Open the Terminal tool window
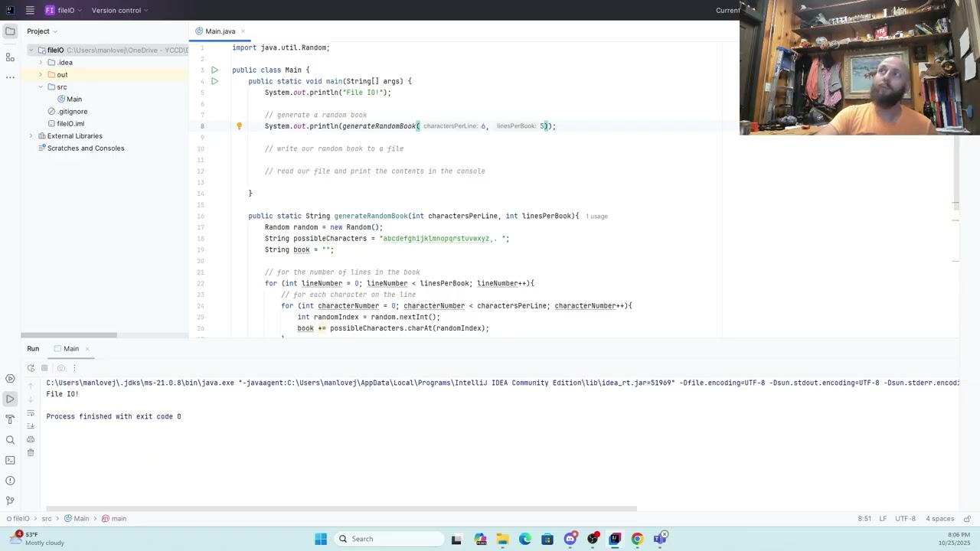The width and height of the screenshot is (980, 551). coord(10,460)
